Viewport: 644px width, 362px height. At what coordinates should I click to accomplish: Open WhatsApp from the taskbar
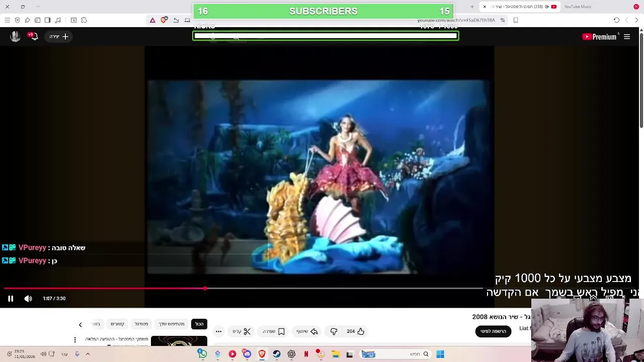point(202,354)
